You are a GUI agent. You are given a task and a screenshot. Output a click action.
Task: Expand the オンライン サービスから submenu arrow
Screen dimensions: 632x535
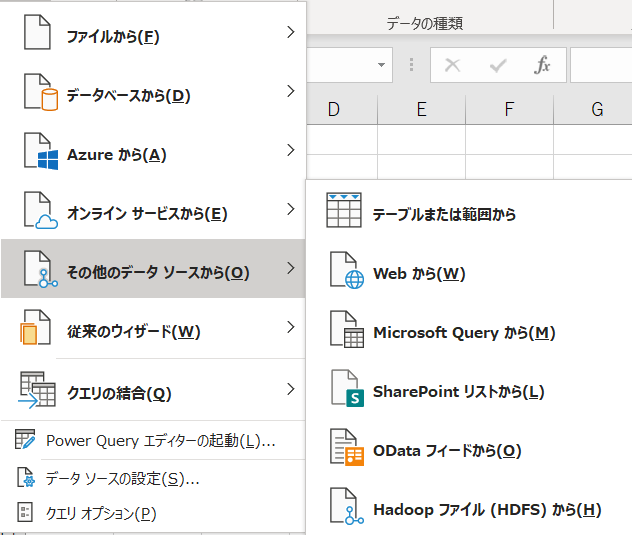click(x=291, y=209)
